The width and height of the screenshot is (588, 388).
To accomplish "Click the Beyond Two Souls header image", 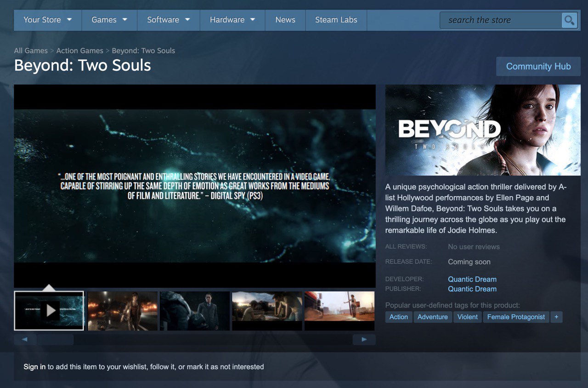I will pos(483,130).
